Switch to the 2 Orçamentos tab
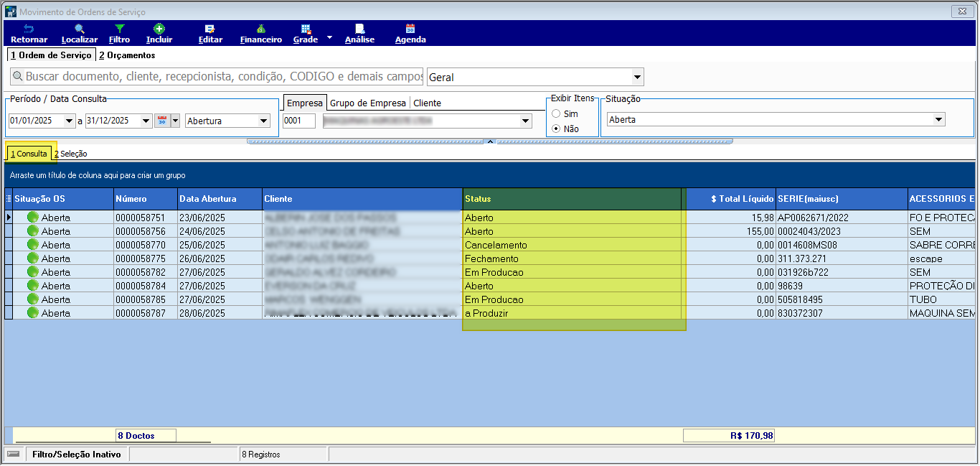The image size is (980, 466). 127,55
